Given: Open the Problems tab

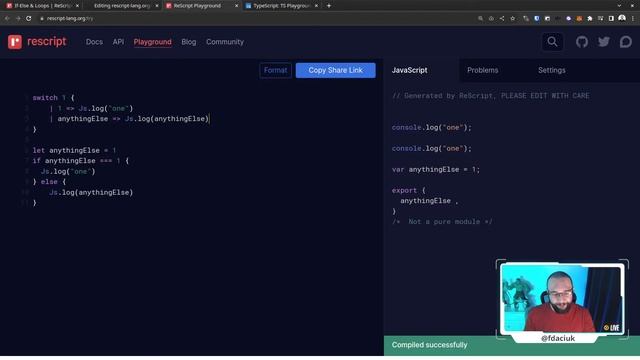Looking at the screenshot, I should tap(482, 70).
